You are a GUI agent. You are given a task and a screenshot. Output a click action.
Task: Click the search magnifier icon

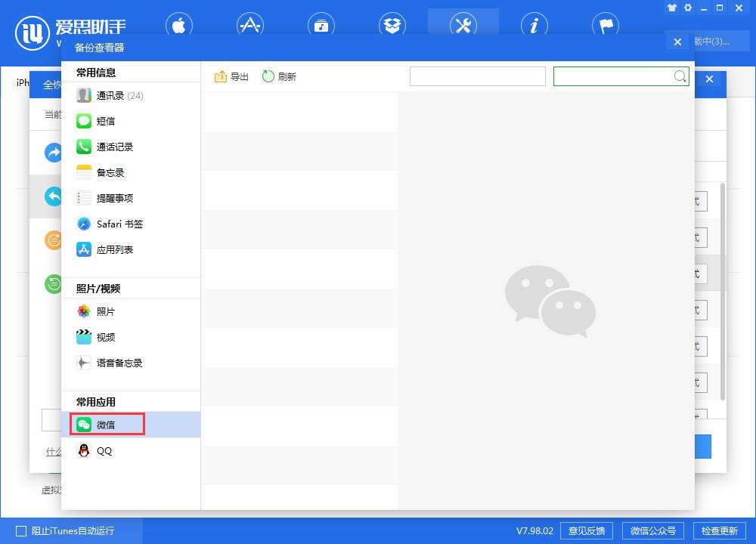click(680, 76)
